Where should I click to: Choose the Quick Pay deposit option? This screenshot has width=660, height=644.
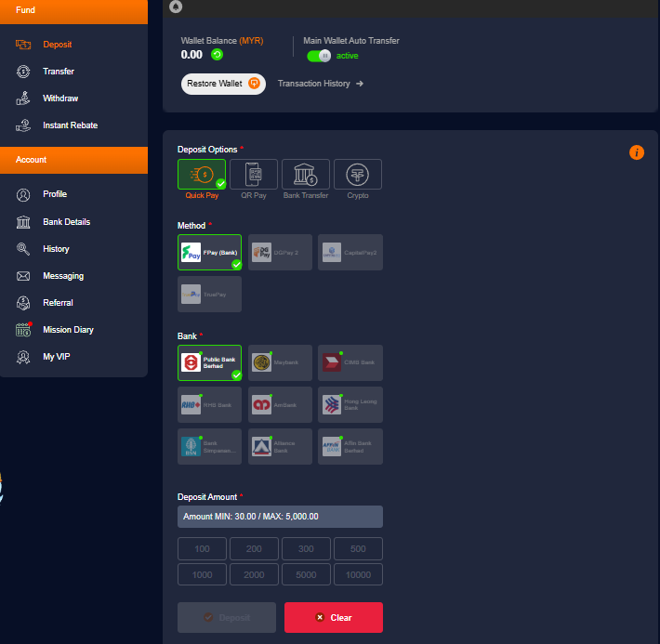202,177
